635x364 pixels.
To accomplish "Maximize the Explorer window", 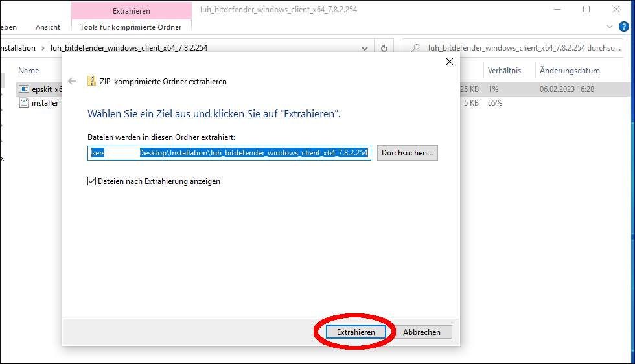I will tap(586, 9).
